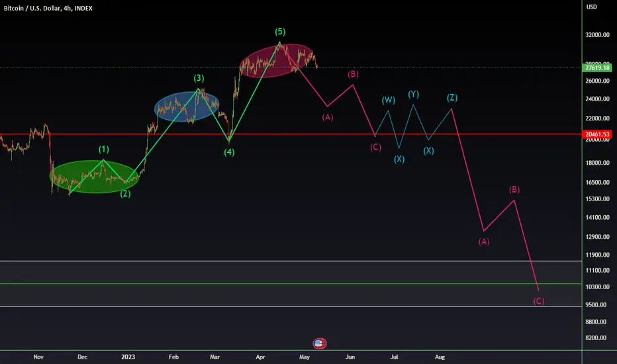Click the pink (C) label beside the red horizontal line
This screenshot has height=364, width=617.
click(375, 148)
